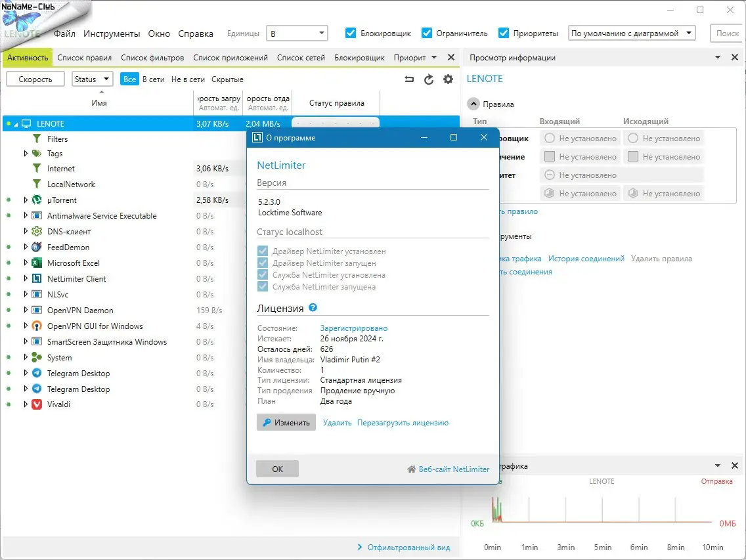Close the activity tab panel
746x560 pixels.
tap(451, 58)
